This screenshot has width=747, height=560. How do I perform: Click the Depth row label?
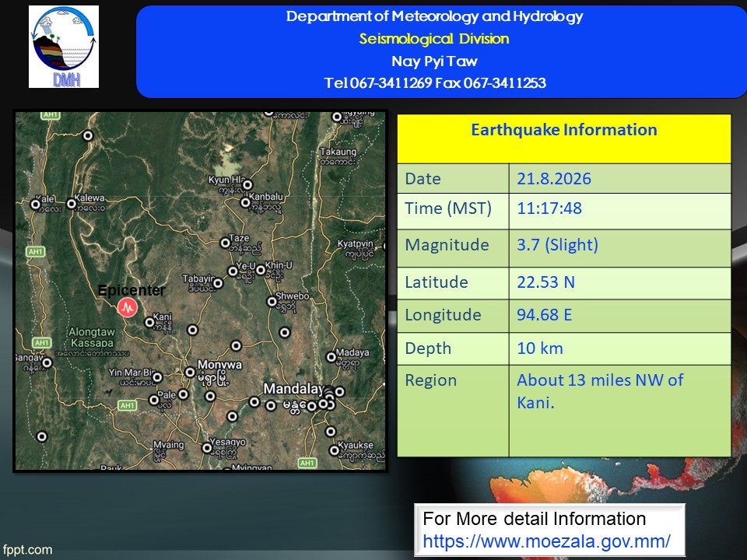428,348
